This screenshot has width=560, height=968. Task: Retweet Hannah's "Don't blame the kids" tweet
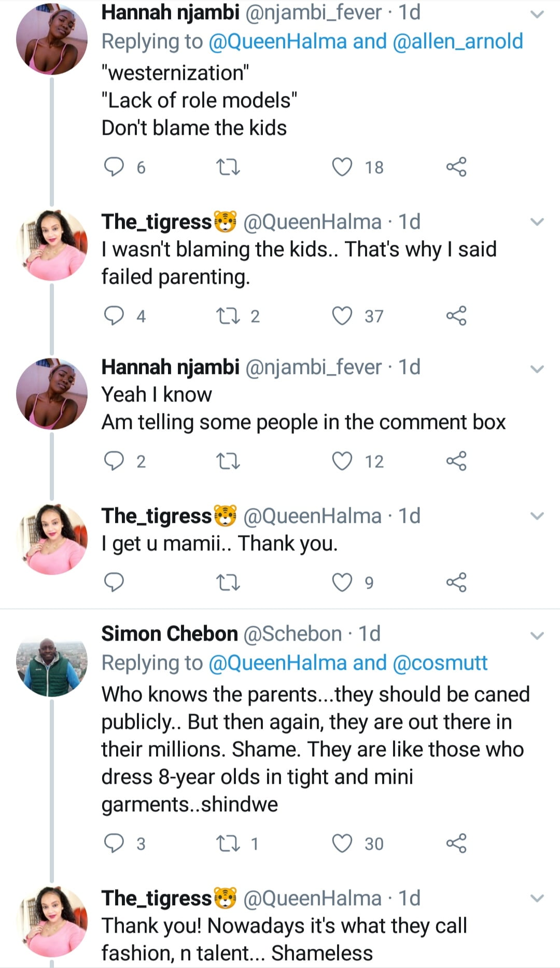[228, 167]
